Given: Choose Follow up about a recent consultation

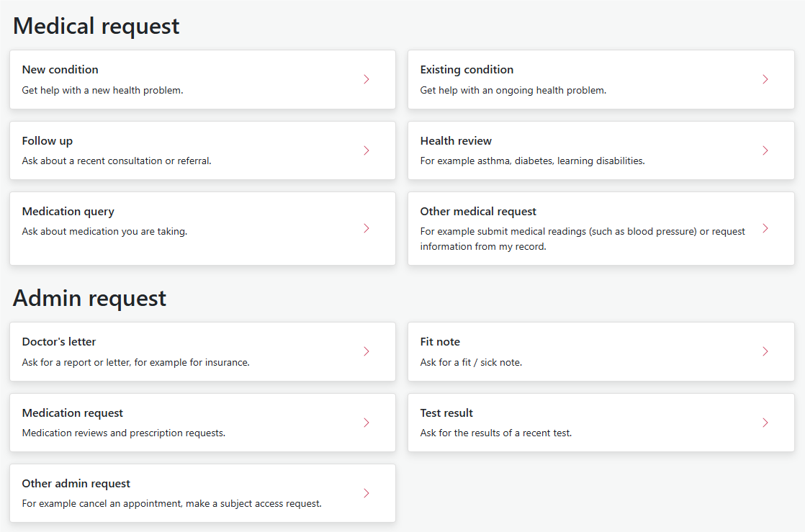Looking at the screenshot, I should 117,161.
